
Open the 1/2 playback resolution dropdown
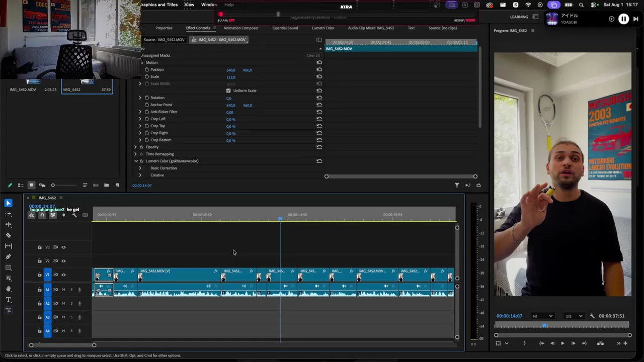click(574, 316)
